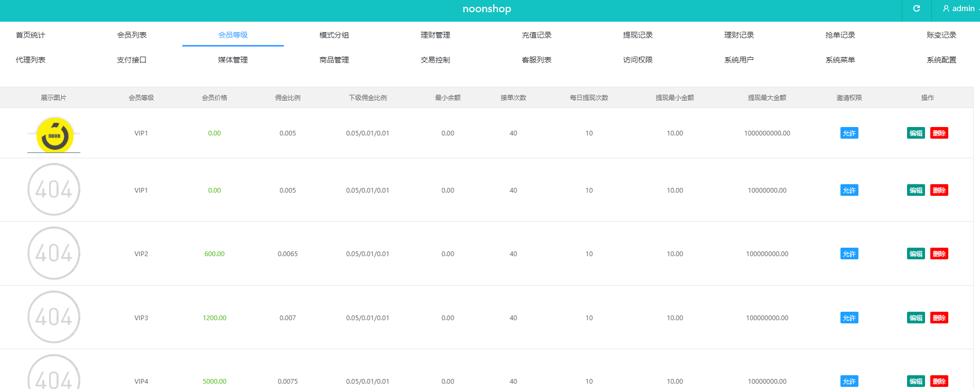Click the VIP1 noon logo thumbnail
The width and height of the screenshot is (980, 389).
[54, 135]
